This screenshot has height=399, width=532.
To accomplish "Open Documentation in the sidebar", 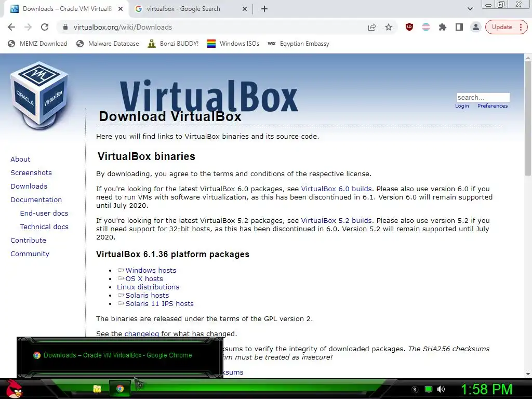I will pos(36,200).
